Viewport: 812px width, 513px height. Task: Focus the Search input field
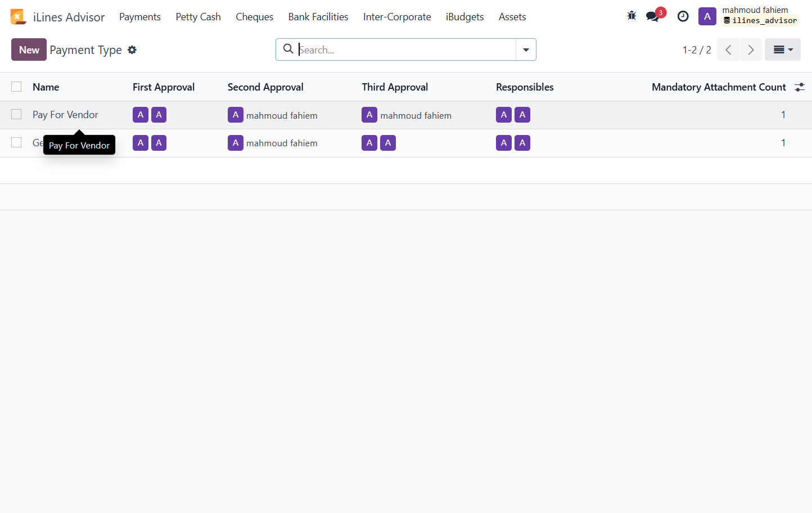click(x=406, y=49)
